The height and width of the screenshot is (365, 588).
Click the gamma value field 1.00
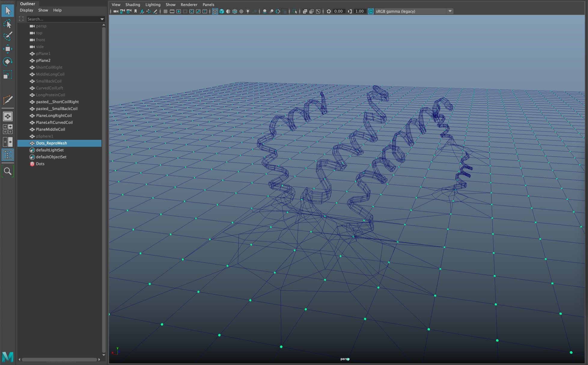(x=359, y=11)
